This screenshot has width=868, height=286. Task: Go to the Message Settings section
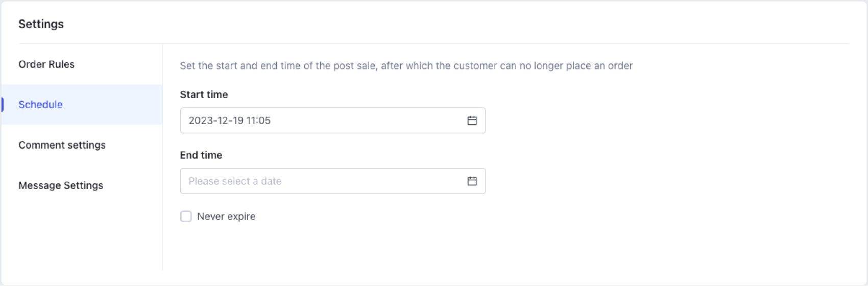pyautogui.click(x=61, y=185)
